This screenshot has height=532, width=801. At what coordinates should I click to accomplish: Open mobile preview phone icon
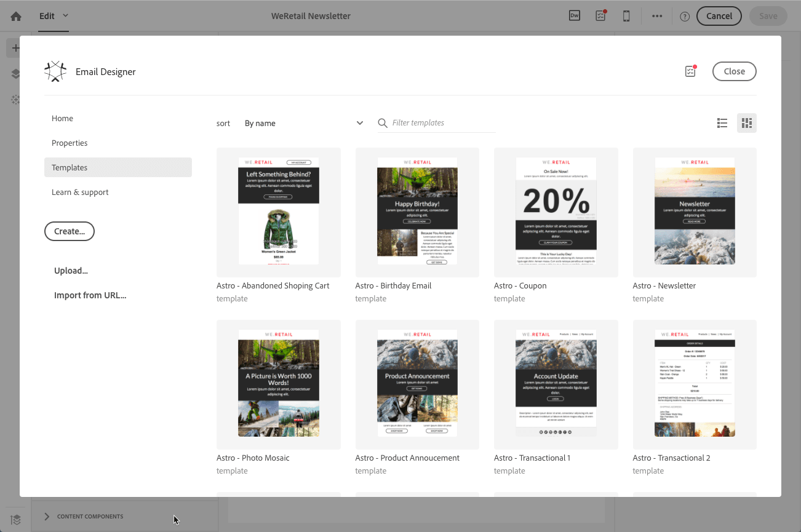tap(626, 16)
